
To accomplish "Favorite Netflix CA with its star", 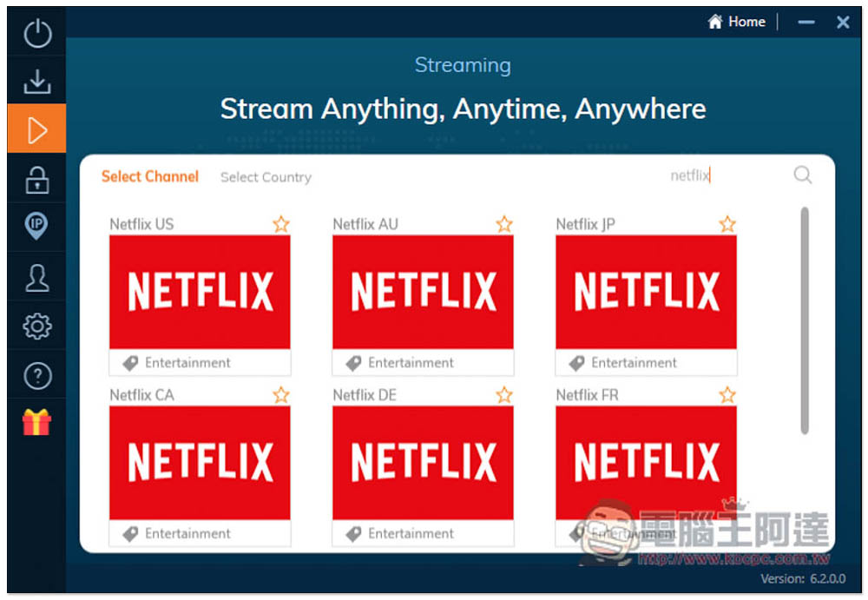I will coord(281,394).
